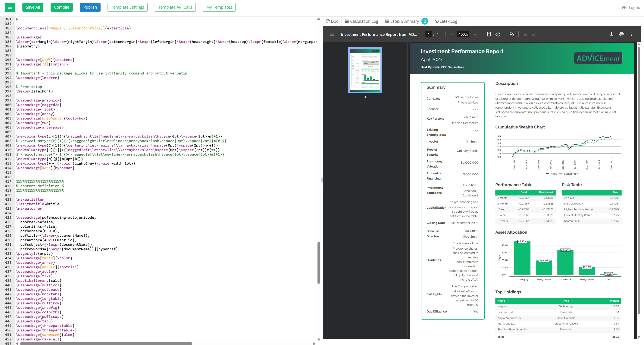
Task: Rotate the PDF counterclockwise
Action: point(498,34)
